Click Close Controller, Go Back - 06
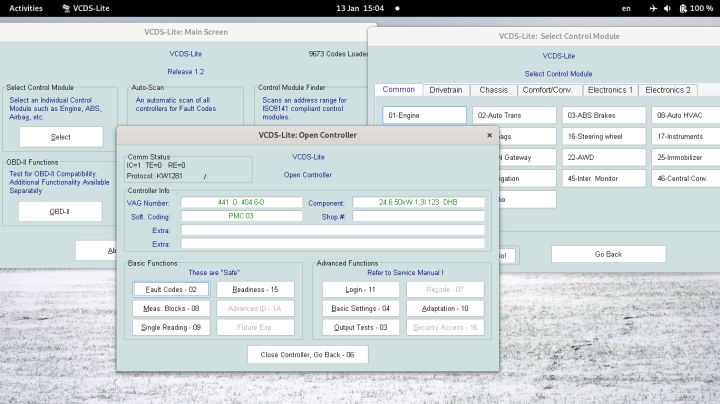Image resolution: width=720 pixels, height=404 pixels. click(308, 354)
